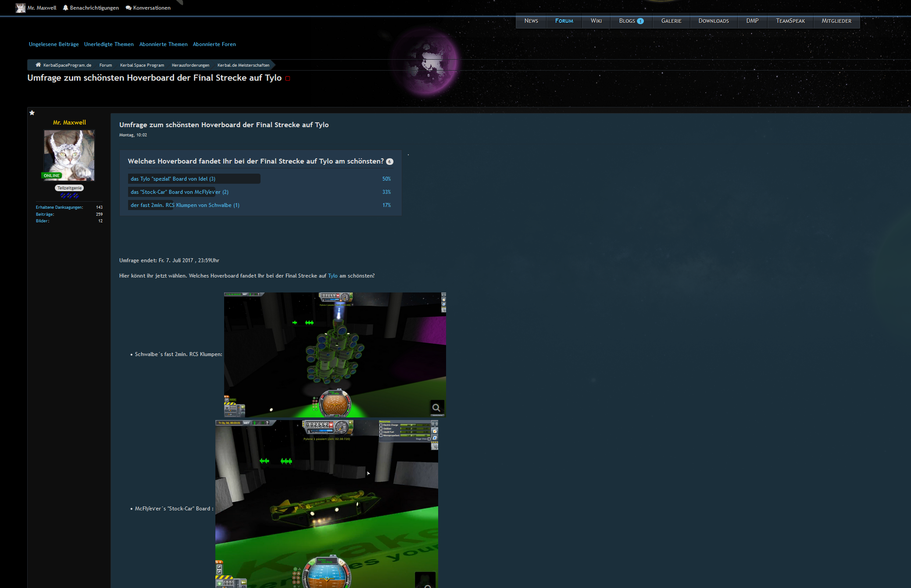Open the notifications bell Benachrichtigungen

click(65, 8)
